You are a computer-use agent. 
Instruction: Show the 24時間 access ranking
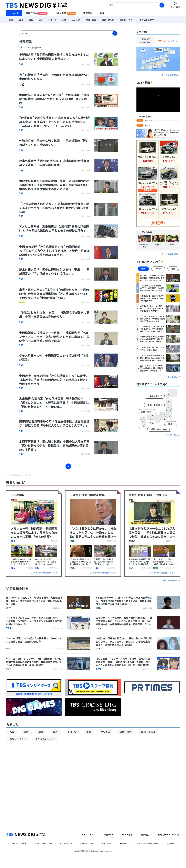[x=158, y=269]
